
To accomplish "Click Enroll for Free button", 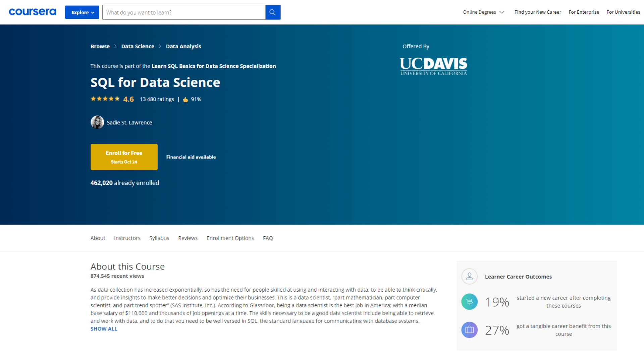I will tap(124, 157).
